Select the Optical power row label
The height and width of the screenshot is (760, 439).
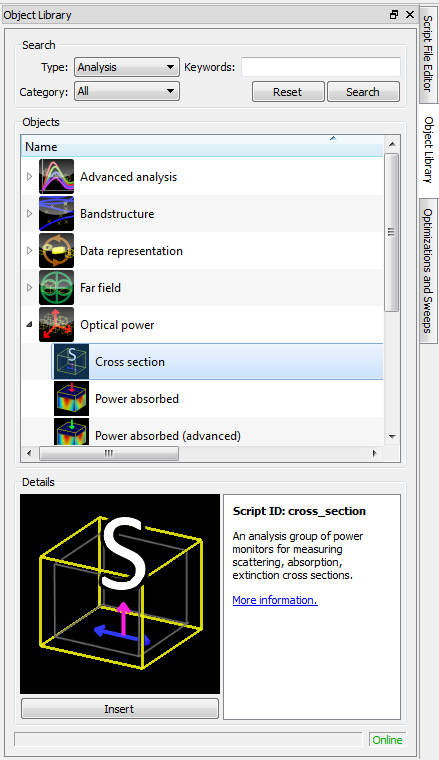pos(117,325)
